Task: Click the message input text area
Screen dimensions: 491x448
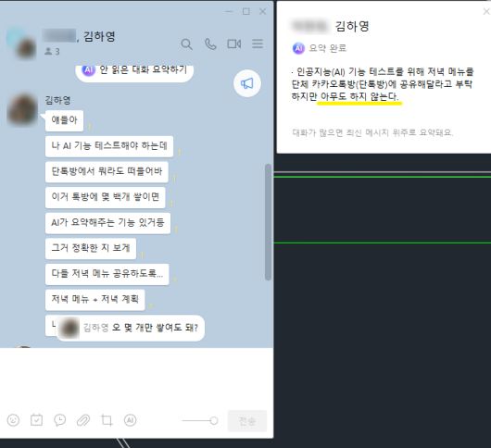Action: tap(136, 377)
